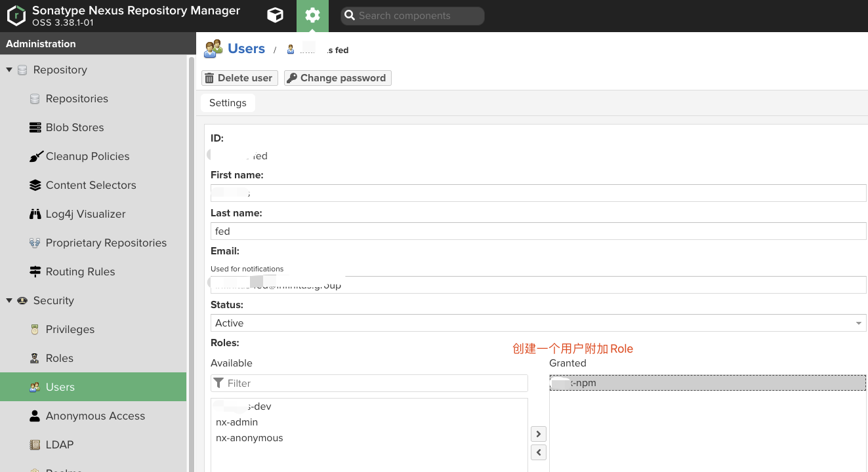Click the Administration panel header
Viewport: 868px width, 472px height.
[x=98, y=44]
